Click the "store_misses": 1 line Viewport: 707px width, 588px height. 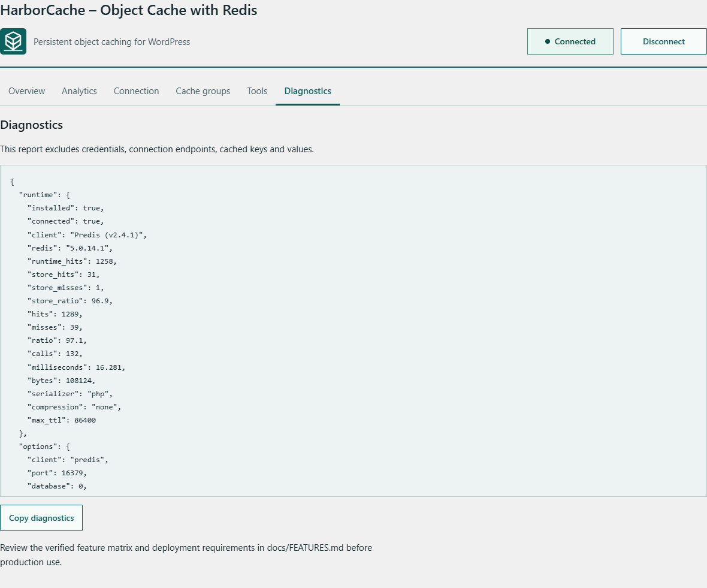click(x=66, y=288)
